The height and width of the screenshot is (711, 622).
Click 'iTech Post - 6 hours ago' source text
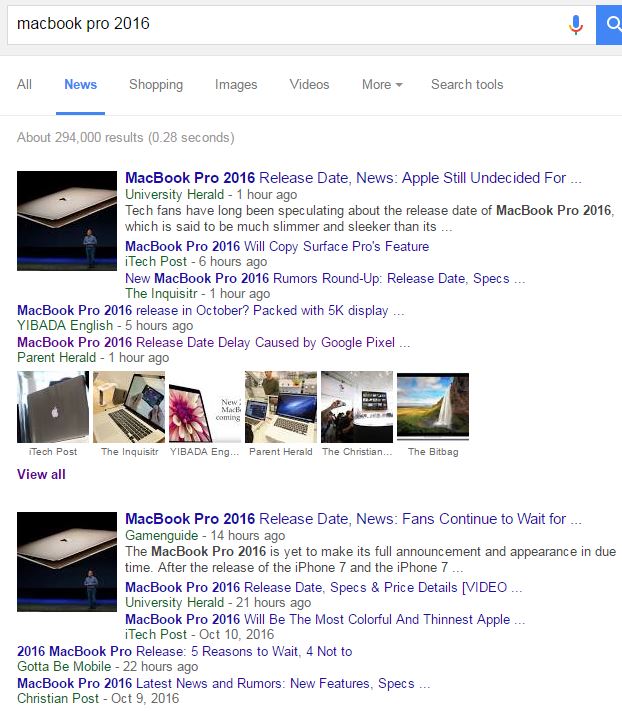coord(196,262)
